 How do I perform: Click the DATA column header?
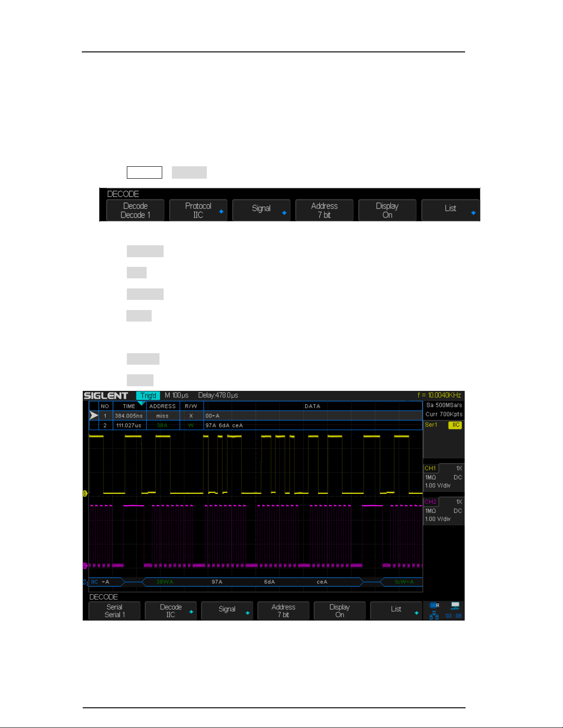click(x=313, y=406)
